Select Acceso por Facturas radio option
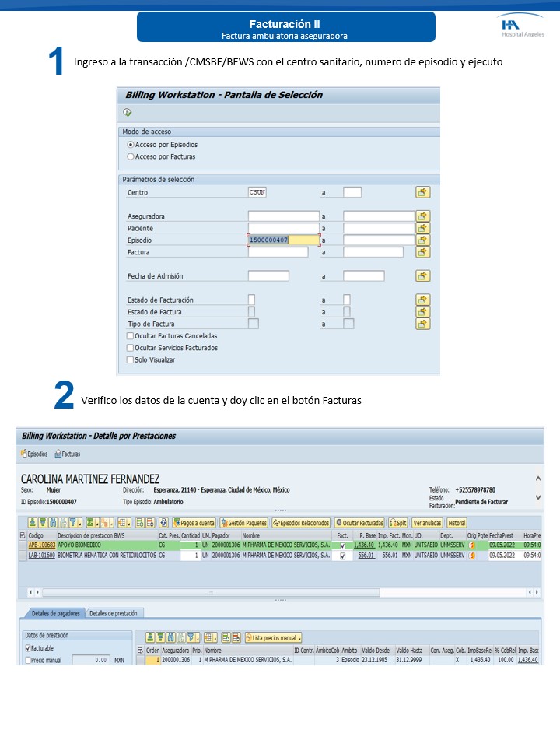 (130, 156)
